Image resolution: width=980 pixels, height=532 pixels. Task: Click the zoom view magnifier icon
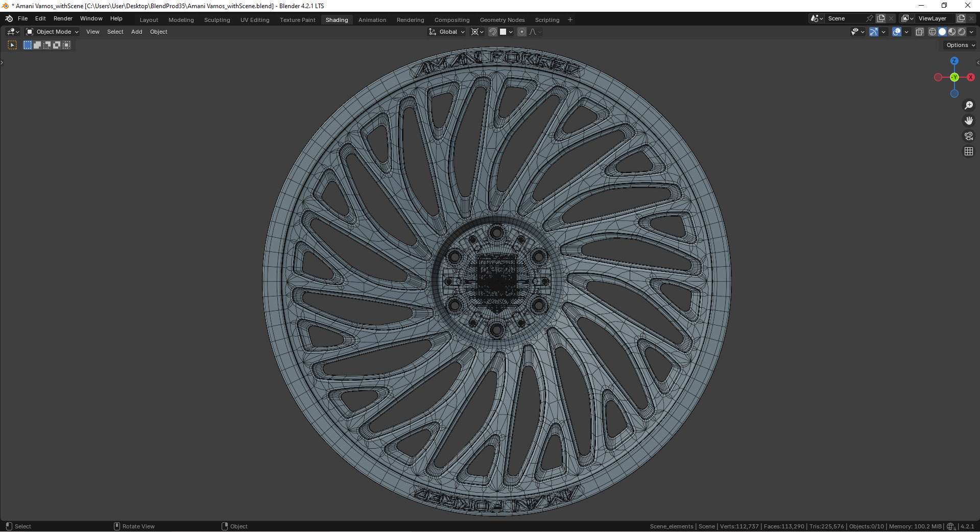(969, 105)
